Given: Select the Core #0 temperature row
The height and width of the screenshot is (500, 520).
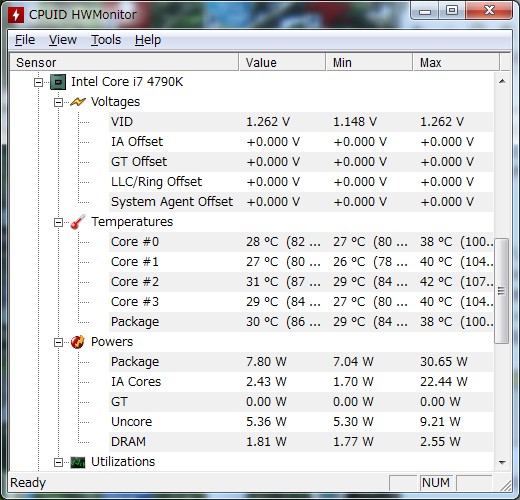Looking at the screenshot, I should click(301, 242).
